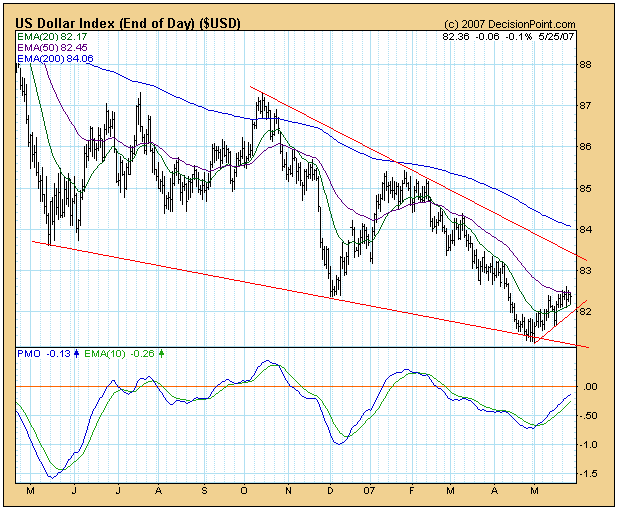
Task: Click the EMA(10) -0.26 indicator label
Action: coord(121,353)
